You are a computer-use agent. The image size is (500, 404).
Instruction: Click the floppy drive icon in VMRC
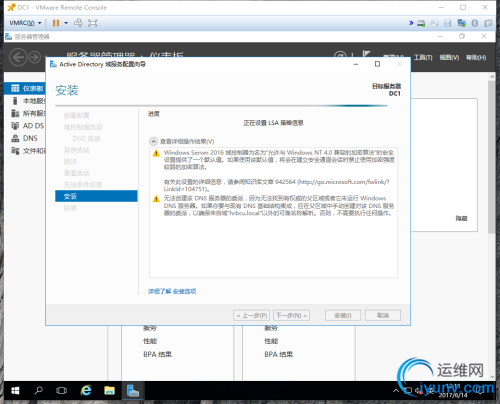tap(448, 23)
